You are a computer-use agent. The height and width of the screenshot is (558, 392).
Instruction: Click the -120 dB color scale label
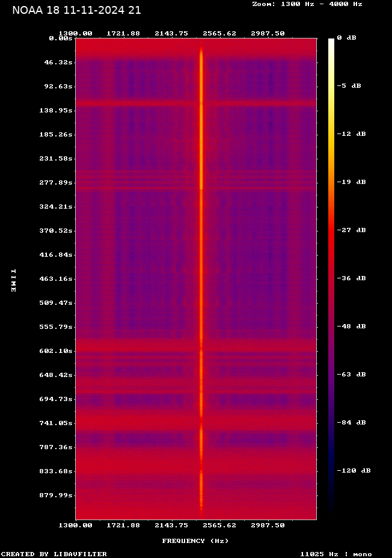(353, 471)
